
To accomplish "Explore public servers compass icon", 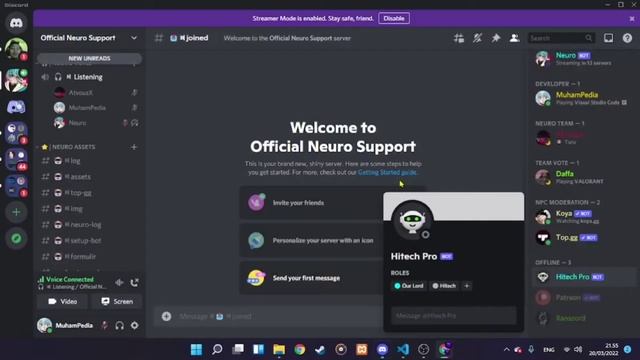I will click(x=16, y=238).
